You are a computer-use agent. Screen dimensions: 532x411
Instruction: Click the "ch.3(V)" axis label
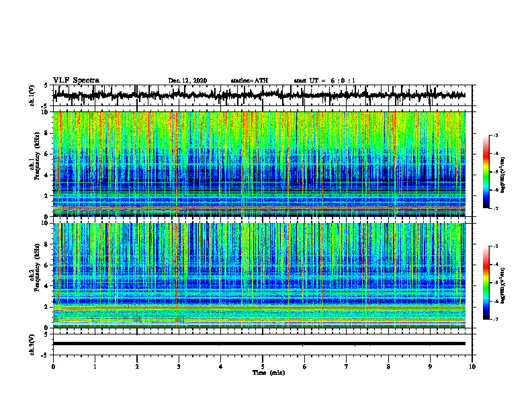coord(32,345)
